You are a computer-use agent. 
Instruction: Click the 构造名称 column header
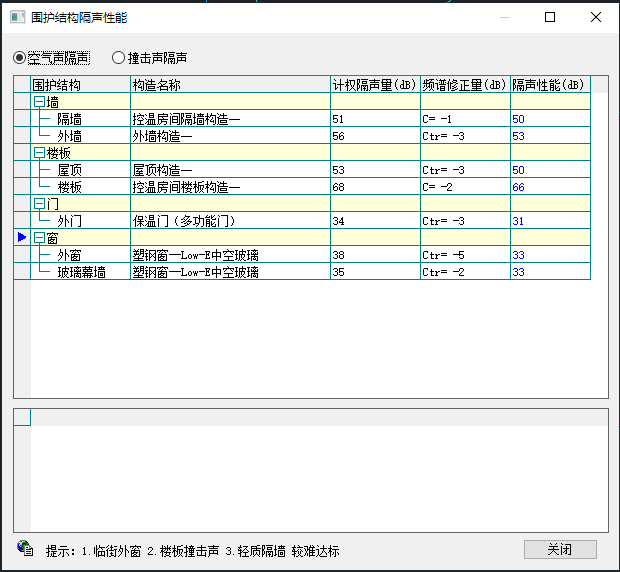[230, 85]
